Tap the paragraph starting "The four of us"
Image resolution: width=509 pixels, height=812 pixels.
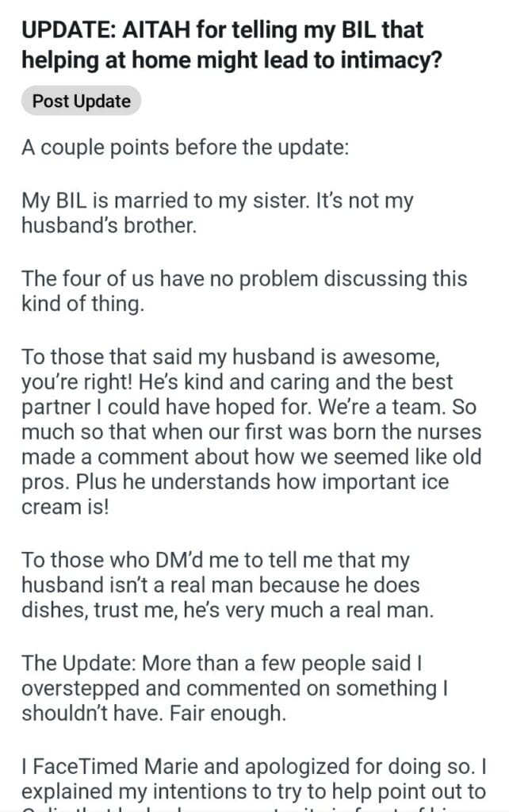pyautogui.click(x=244, y=279)
